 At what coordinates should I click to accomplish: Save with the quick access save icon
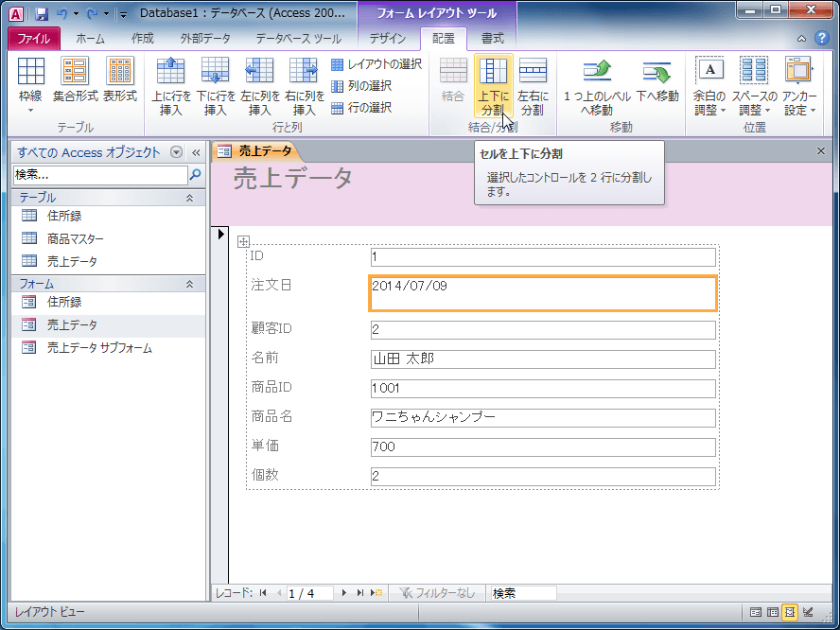pyautogui.click(x=42, y=14)
